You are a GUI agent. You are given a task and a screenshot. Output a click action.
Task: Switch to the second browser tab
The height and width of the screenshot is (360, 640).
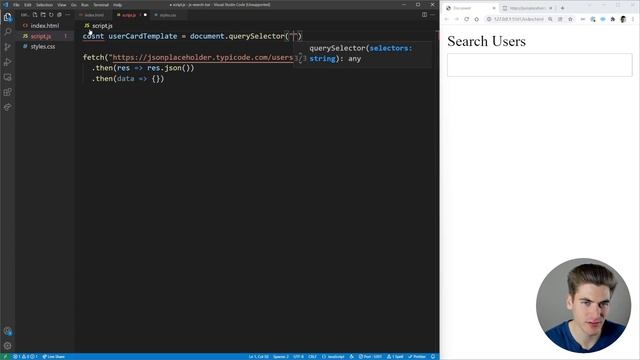tap(527, 8)
